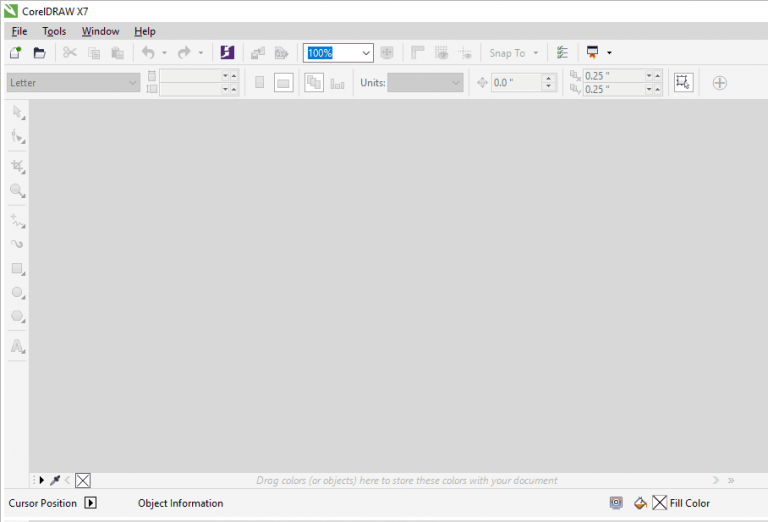Screen dimensions: 768x522
Task: Select the Ellipse tool
Action: coord(18,292)
